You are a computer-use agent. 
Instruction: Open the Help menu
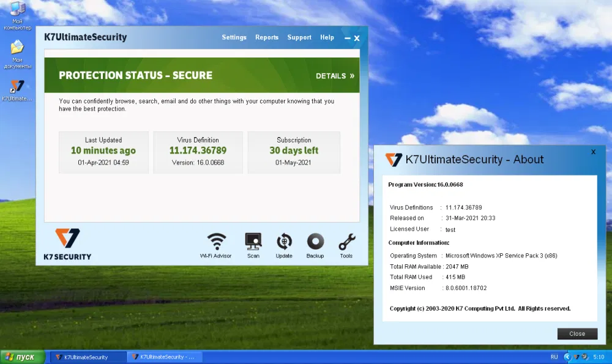[x=327, y=37]
